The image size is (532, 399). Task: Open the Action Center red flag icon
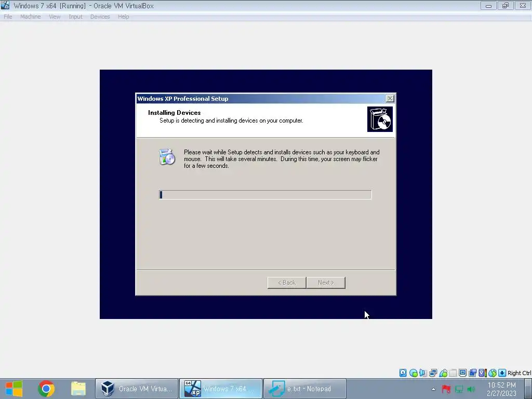446,389
